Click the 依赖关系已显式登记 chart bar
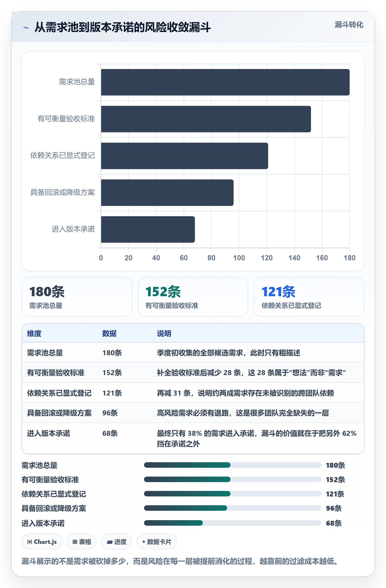 coord(184,156)
